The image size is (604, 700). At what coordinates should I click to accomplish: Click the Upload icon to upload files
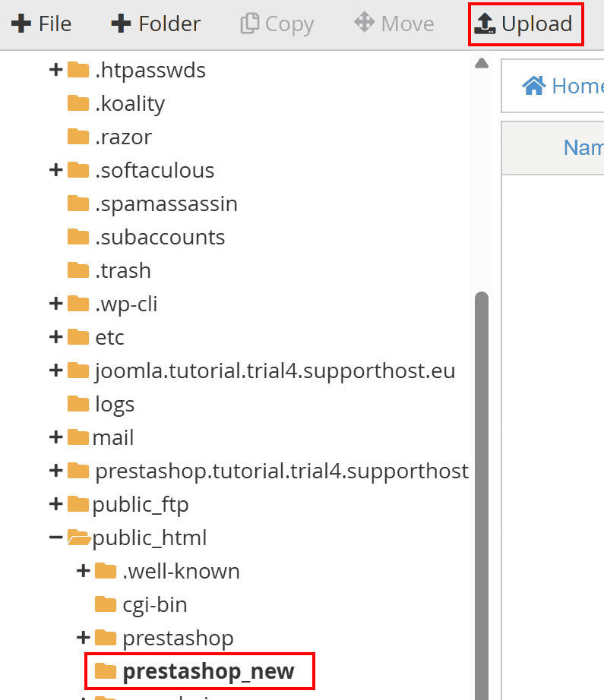484,24
